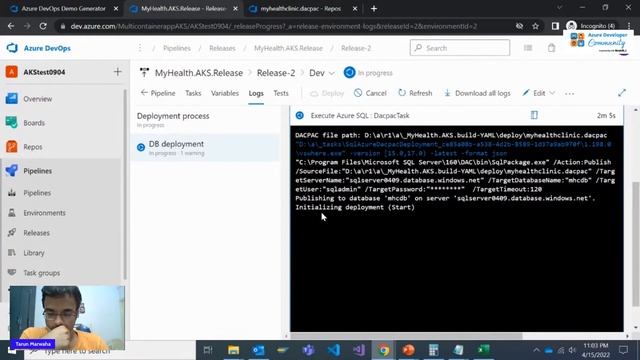
Task: Go to MyHealth.AKS.Release breadcrumb
Action: pos(288,48)
